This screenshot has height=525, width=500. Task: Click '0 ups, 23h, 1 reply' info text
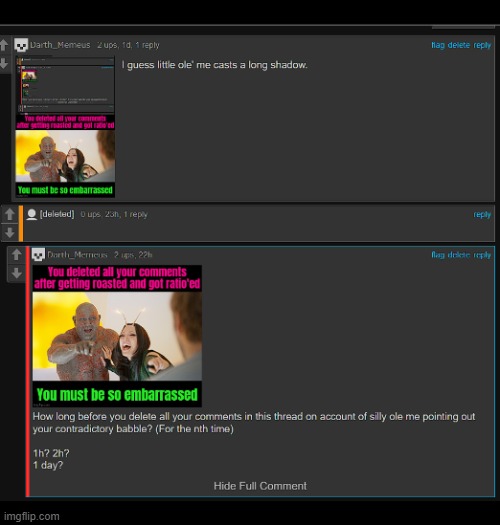pyautogui.click(x=114, y=214)
